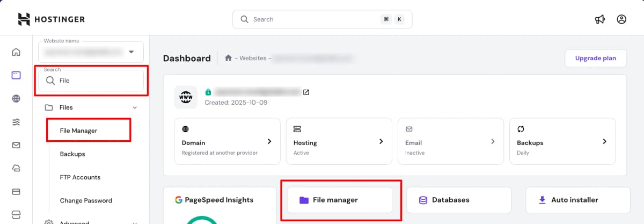
Task: Click the Command-K shortcut badge
Action: tap(393, 19)
